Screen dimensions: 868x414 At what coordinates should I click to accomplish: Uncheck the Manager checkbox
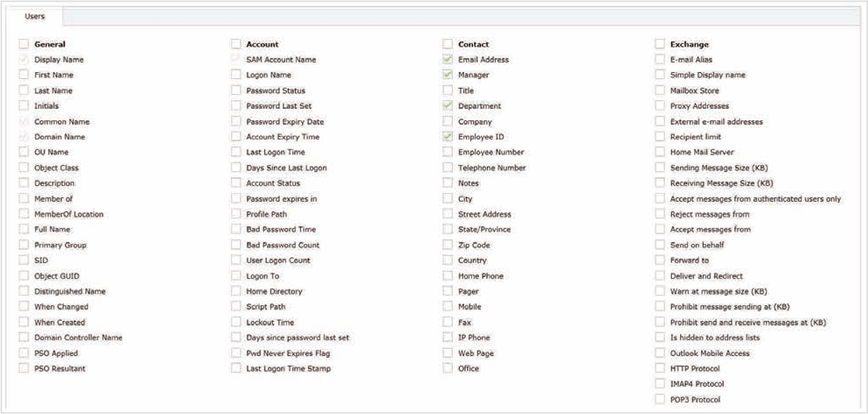pos(448,75)
